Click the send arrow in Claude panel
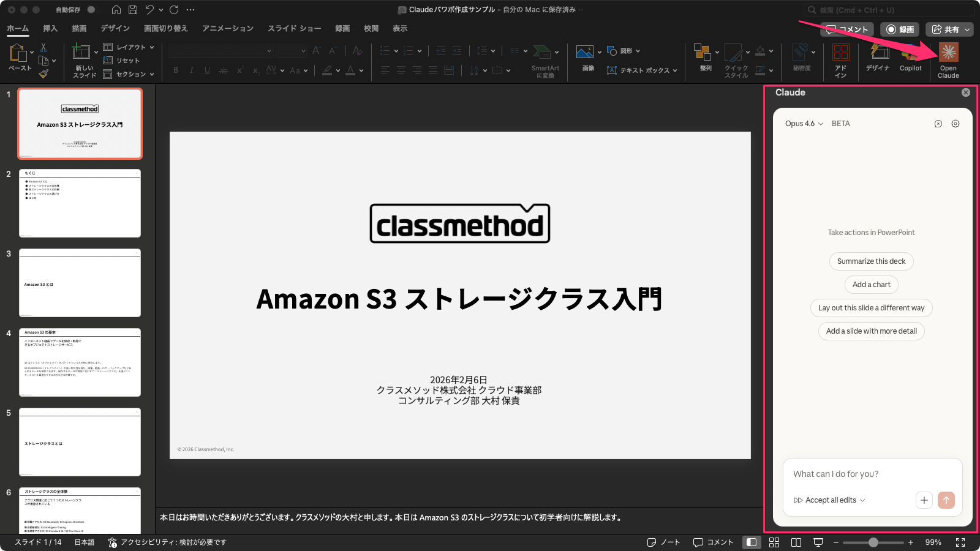 [946, 500]
